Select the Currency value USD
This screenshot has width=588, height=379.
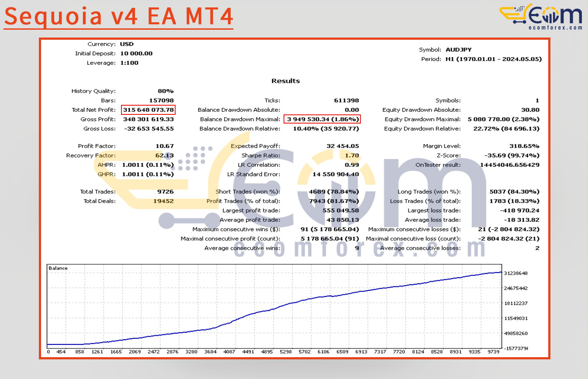point(127,44)
